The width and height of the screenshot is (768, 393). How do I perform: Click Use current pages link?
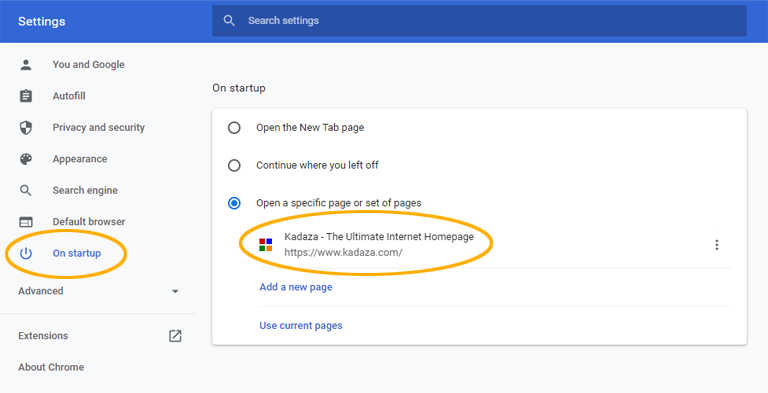click(x=301, y=325)
